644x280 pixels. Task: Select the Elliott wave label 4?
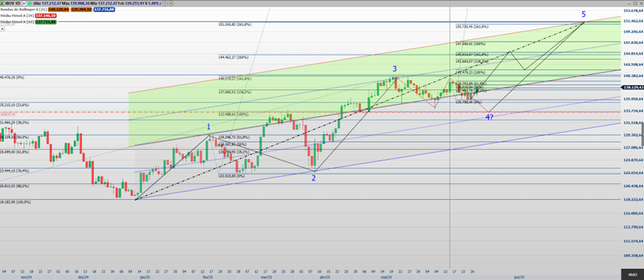[x=490, y=117]
